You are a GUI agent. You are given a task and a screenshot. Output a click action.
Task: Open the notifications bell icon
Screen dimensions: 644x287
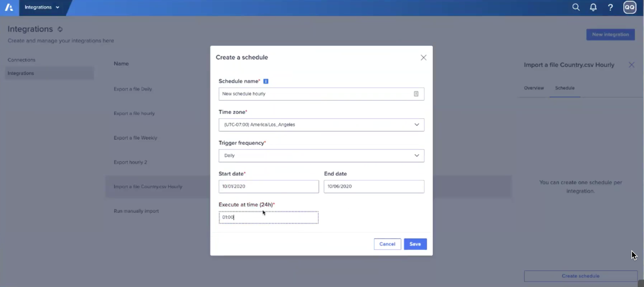[x=593, y=7]
